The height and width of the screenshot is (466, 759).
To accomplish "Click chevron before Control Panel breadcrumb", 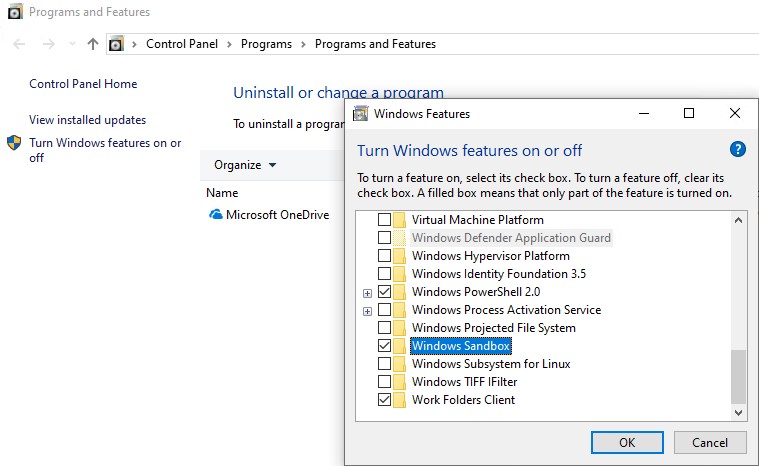I will (135, 45).
